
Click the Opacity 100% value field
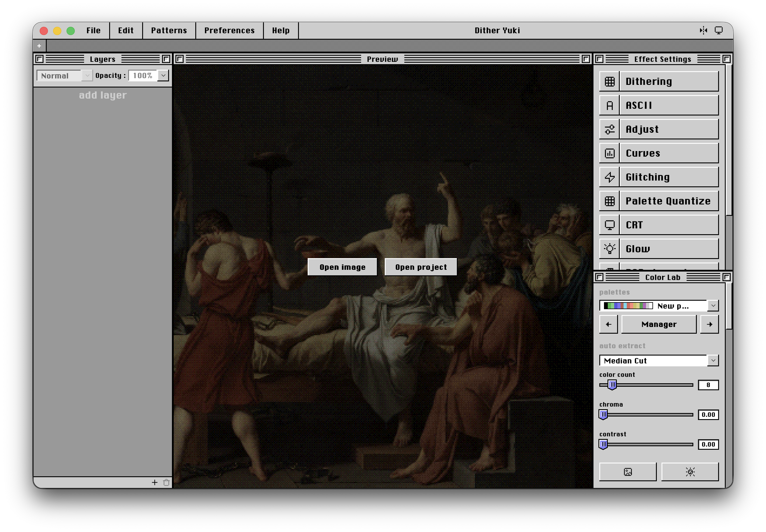click(143, 76)
